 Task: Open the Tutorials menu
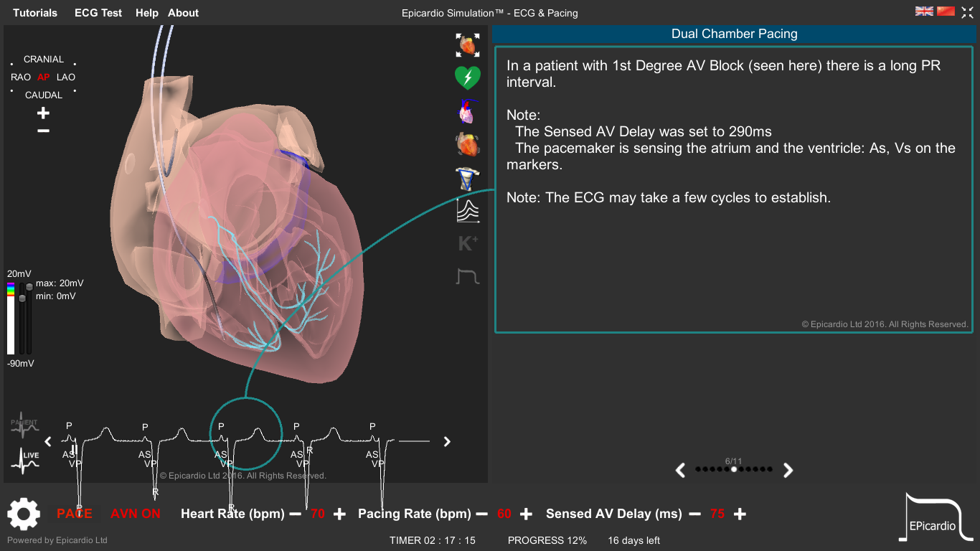(x=35, y=12)
